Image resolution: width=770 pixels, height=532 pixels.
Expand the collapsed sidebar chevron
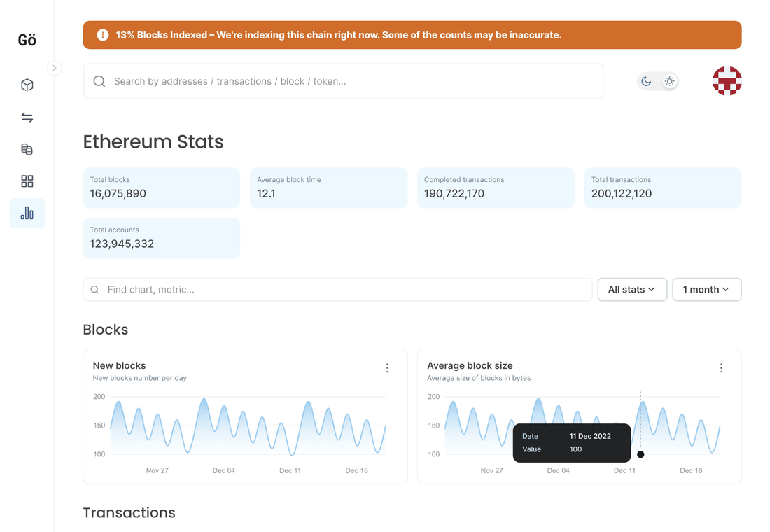(x=54, y=68)
